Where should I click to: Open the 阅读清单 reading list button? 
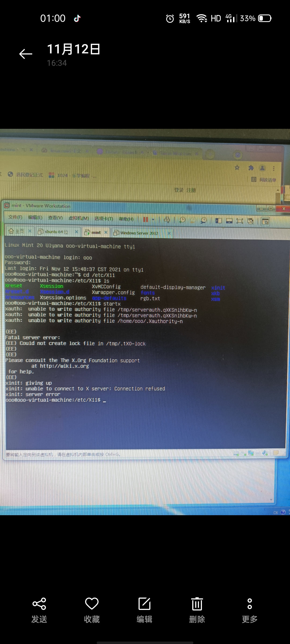[x=264, y=180]
